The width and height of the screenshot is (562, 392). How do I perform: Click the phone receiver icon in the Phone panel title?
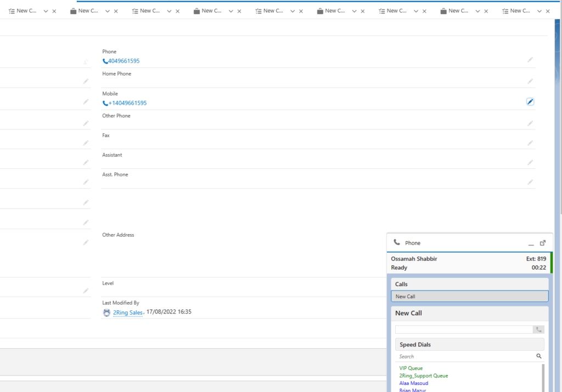[x=397, y=242]
